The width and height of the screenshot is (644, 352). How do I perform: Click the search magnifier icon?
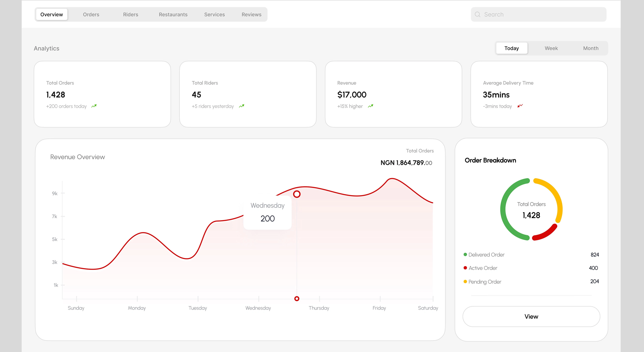tap(477, 14)
